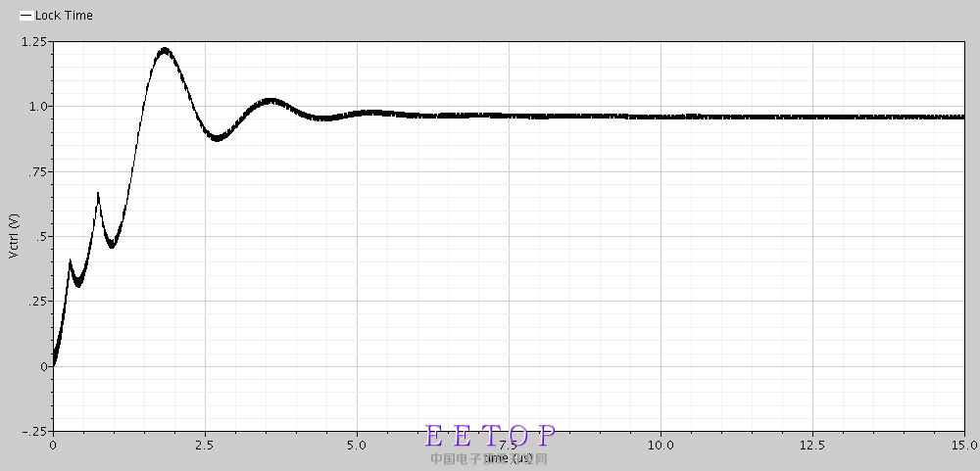
Task: Click the waveform's highest overshoot peak
Action: [165, 50]
